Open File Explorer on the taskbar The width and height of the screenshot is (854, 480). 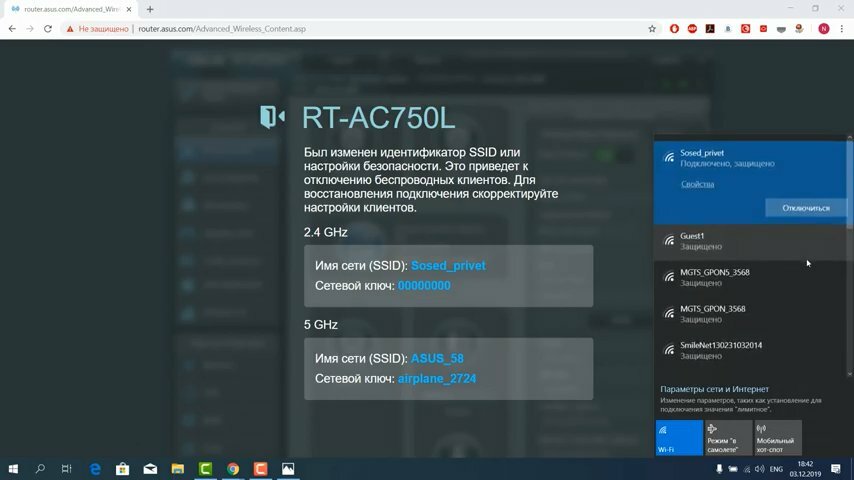click(x=178, y=469)
